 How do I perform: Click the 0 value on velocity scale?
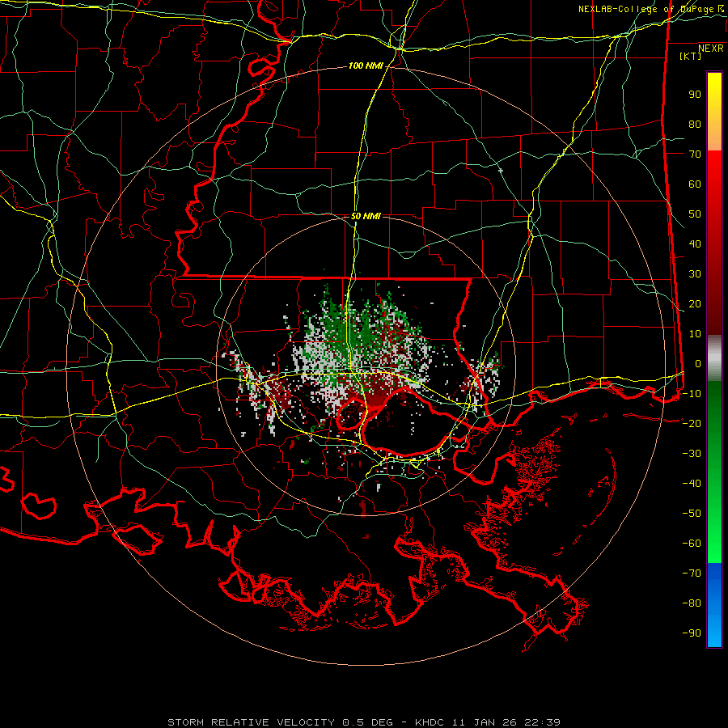tap(698, 363)
